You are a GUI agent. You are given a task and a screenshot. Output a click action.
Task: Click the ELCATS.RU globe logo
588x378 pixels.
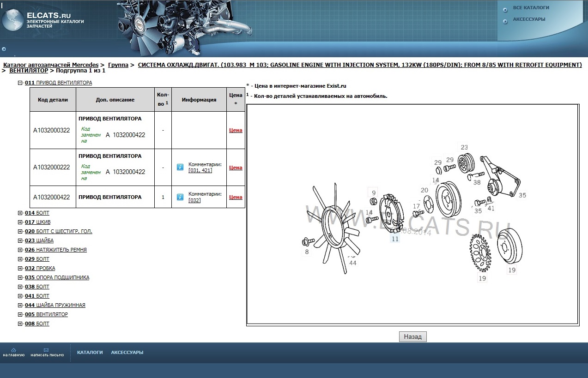13,20
